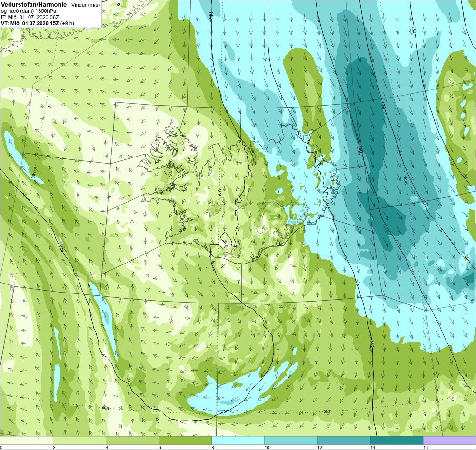
Task: Click the pale cyan 8–10 m/s legend swatch
Action: [x=238, y=440]
